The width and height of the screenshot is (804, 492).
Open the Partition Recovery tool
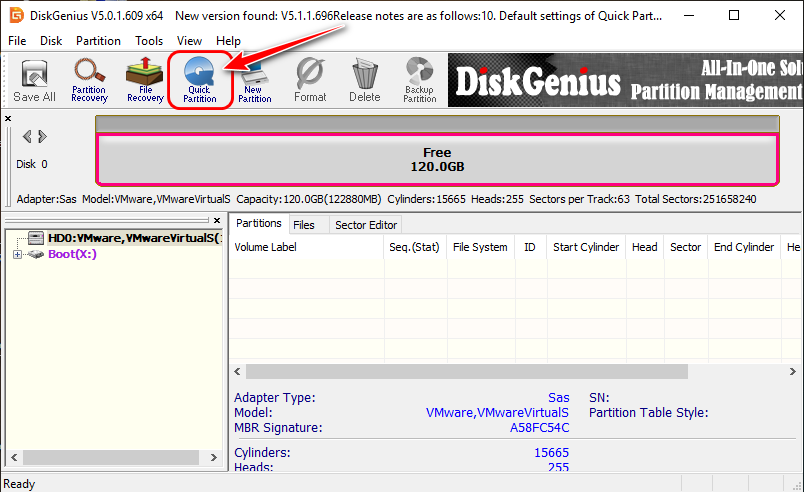89,80
